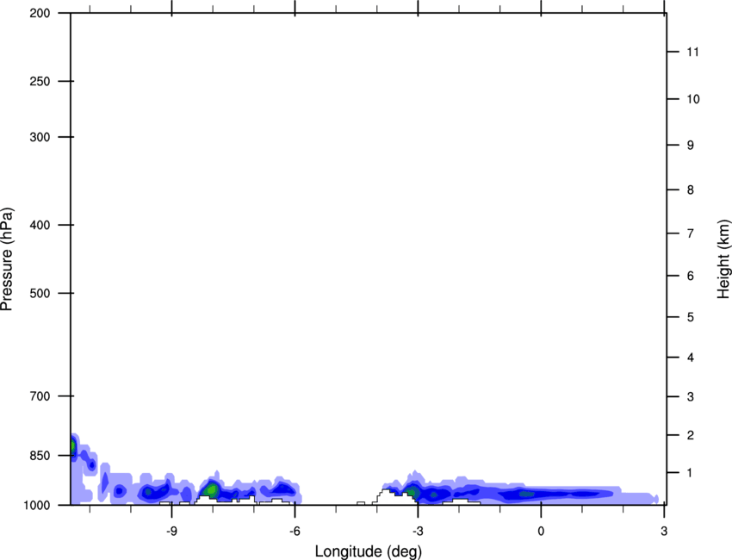Click the 8 km height label

pyautogui.click(x=690, y=190)
